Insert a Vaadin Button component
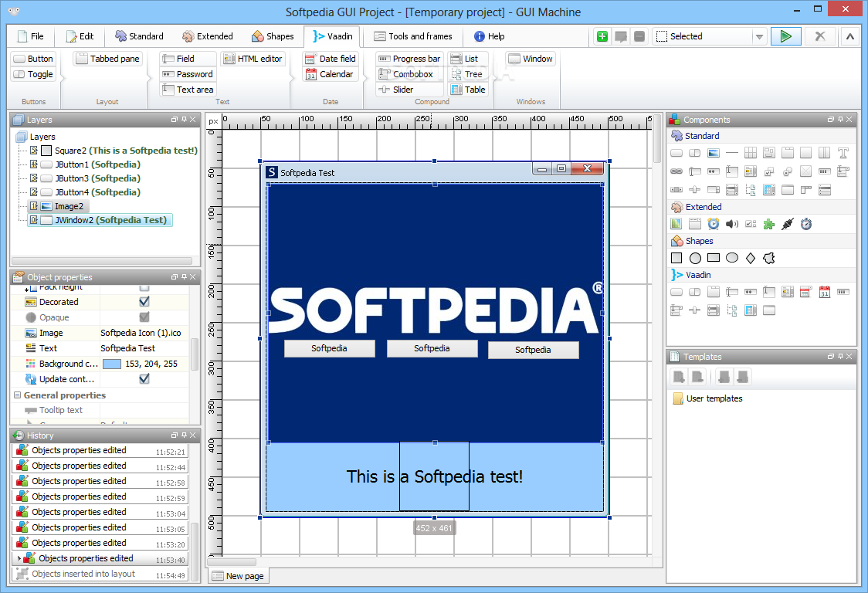Screen dimensions: 868x593 (33, 59)
